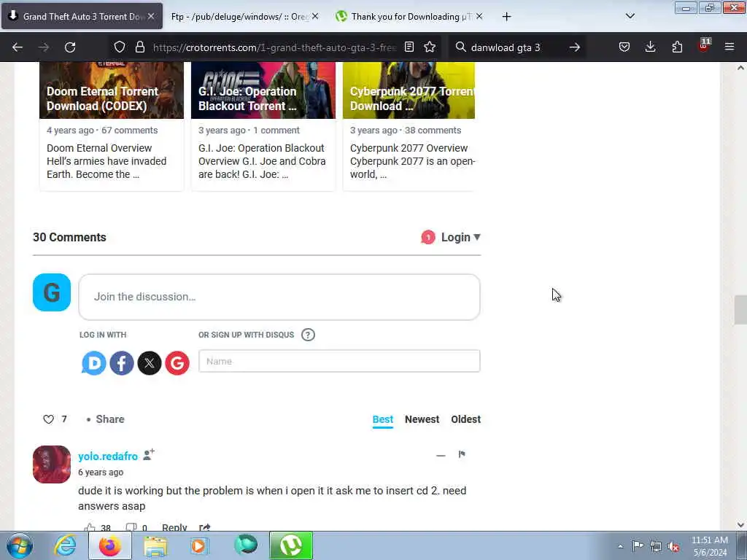Click the Disqus sign-up help question mark
Image resolution: width=747 pixels, height=560 pixels.
tap(309, 335)
